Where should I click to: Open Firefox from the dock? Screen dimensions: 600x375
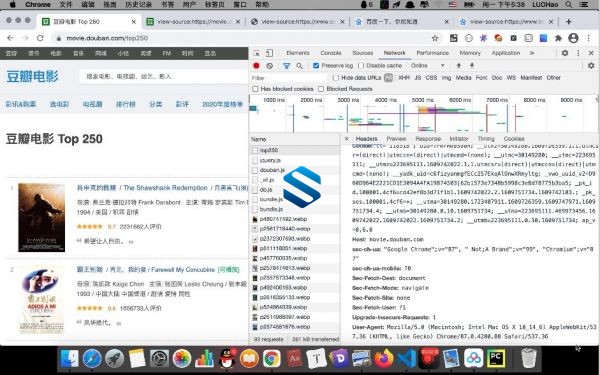click(384, 359)
